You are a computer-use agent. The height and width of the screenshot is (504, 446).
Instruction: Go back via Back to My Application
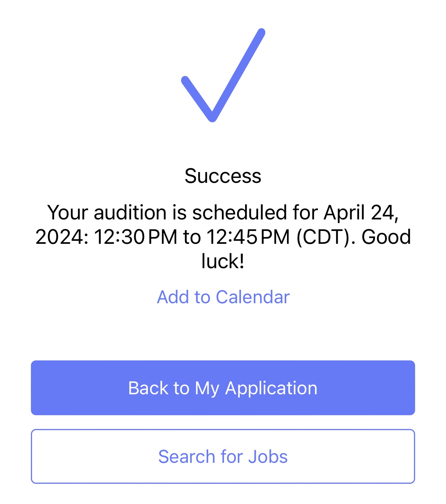(223, 388)
